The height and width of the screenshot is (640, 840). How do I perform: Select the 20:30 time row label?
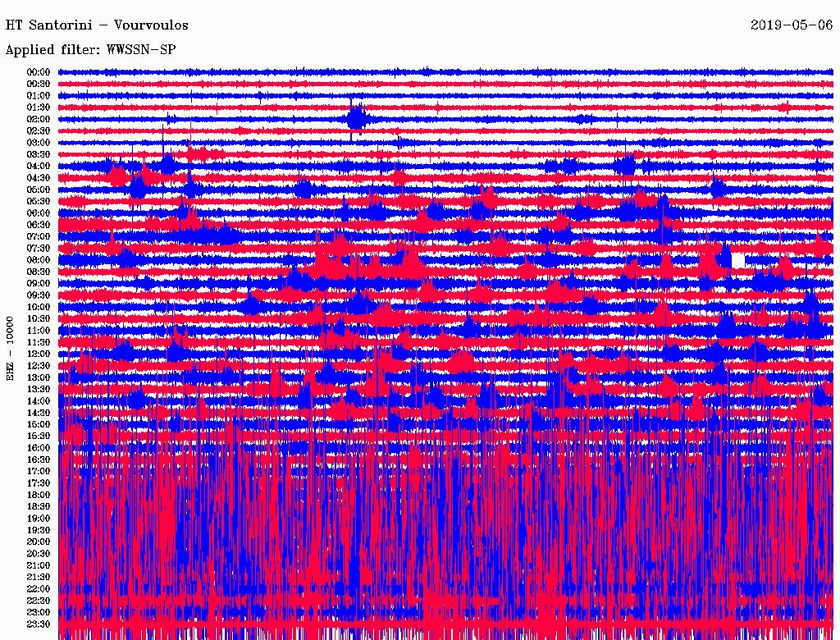click(x=39, y=554)
